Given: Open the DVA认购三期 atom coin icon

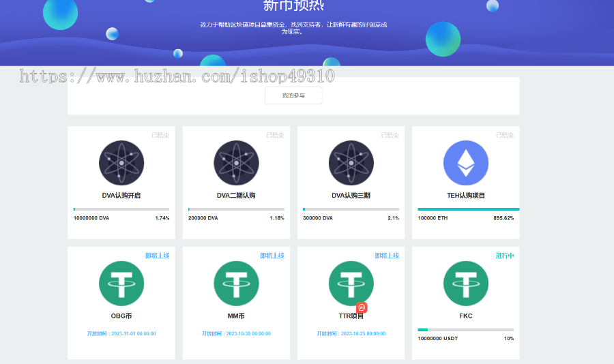Looking at the screenshot, I should coord(351,163).
